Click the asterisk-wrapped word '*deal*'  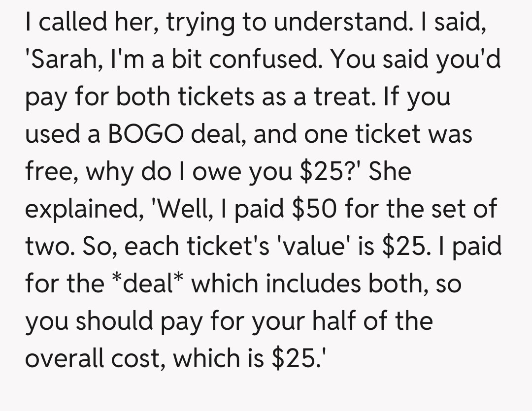tap(146, 283)
